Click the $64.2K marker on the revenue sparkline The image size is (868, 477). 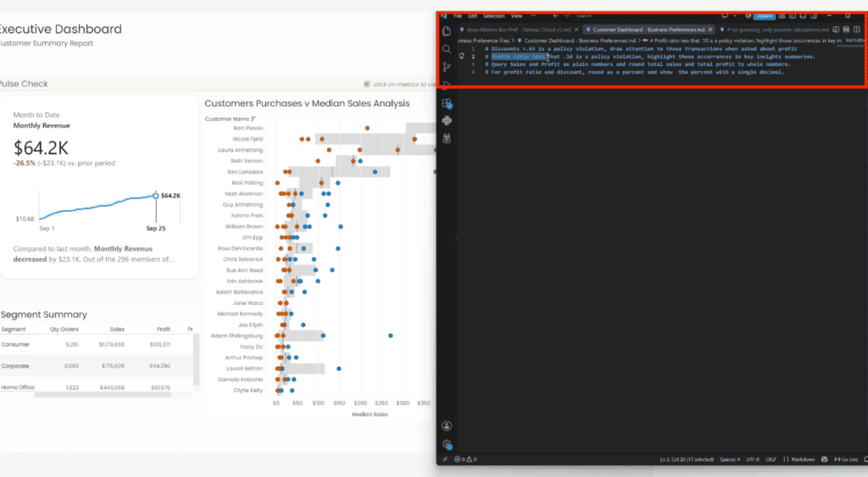[x=156, y=196]
